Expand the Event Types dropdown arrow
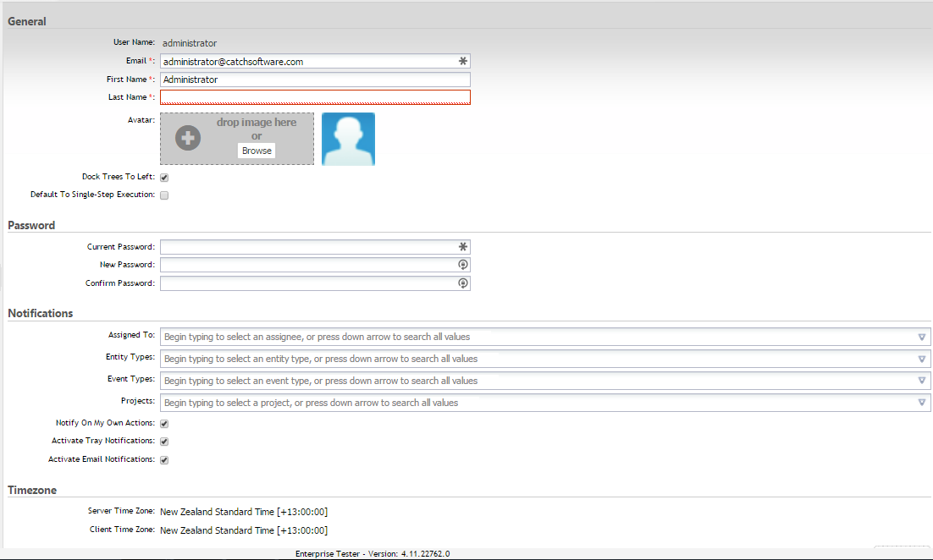The width and height of the screenshot is (933, 560). pos(922,381)
